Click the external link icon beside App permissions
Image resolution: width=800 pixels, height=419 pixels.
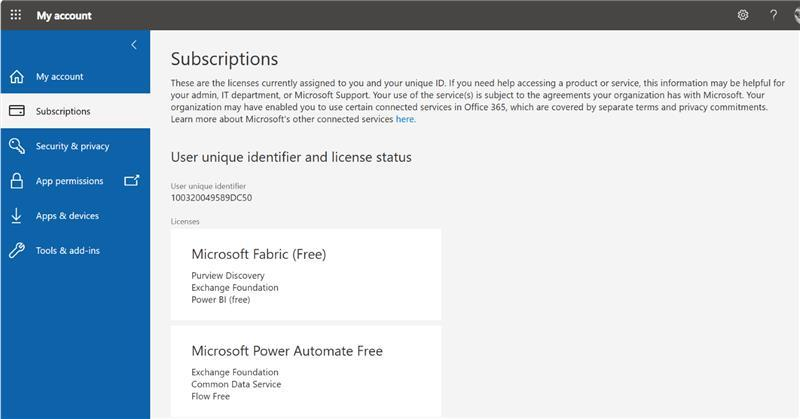tap(132, 180)
